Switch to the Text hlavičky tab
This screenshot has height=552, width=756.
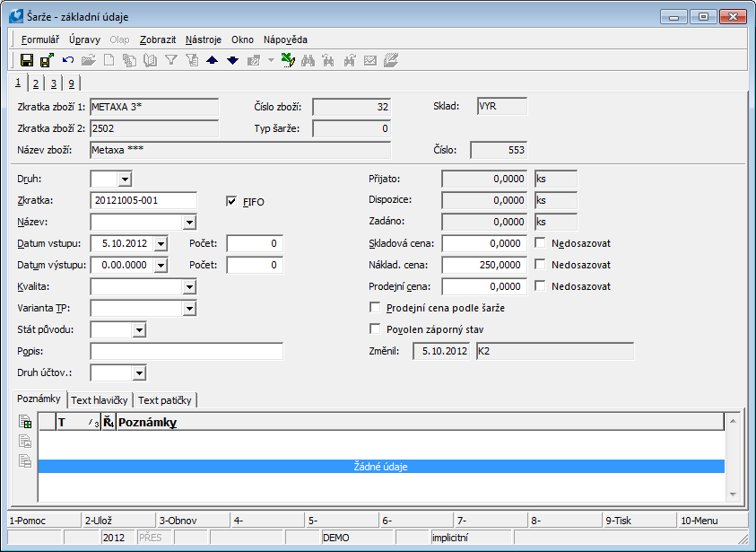tap(100, 400)
